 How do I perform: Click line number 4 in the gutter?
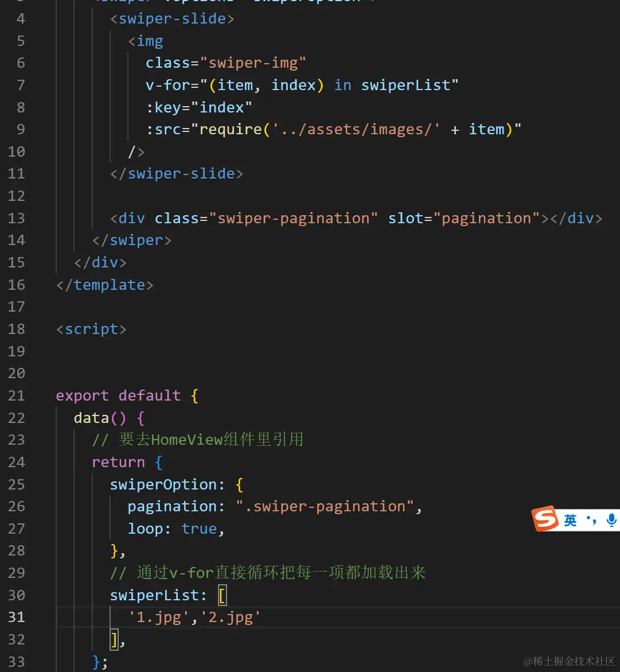pos(21,19)
